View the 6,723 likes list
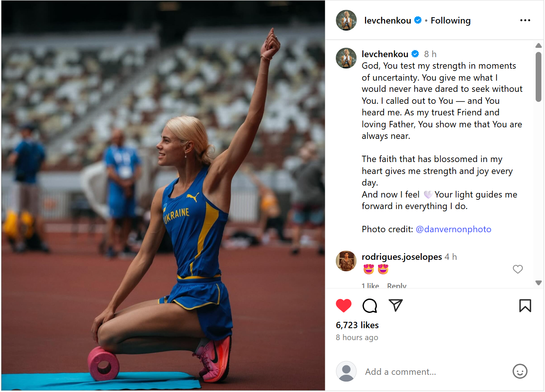The image size is (545, 392). 357,325
